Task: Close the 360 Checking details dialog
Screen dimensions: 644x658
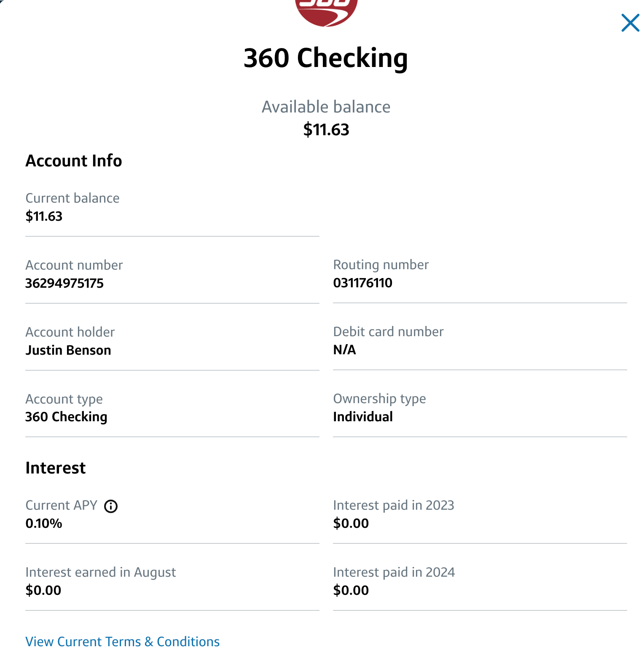Action: (630, 23)
